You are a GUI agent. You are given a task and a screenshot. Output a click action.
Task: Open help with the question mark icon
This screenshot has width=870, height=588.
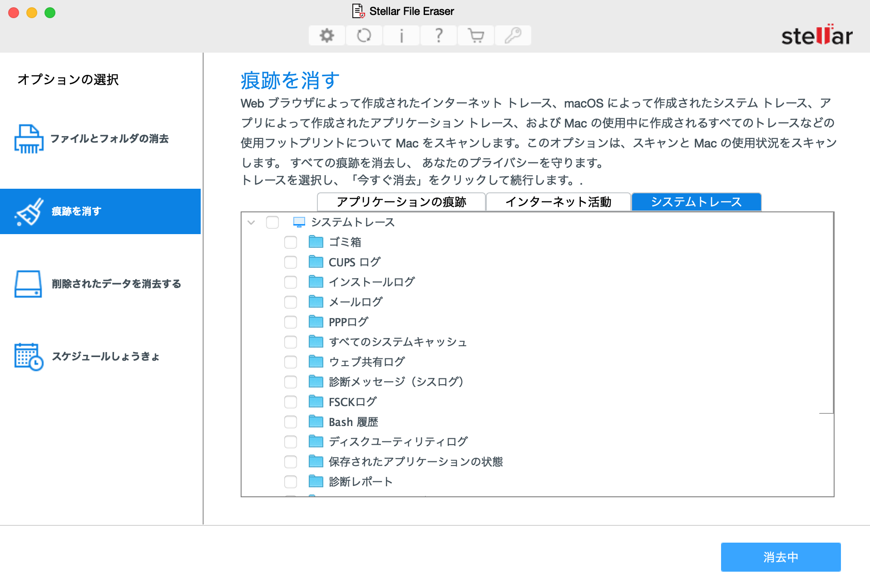439,35
